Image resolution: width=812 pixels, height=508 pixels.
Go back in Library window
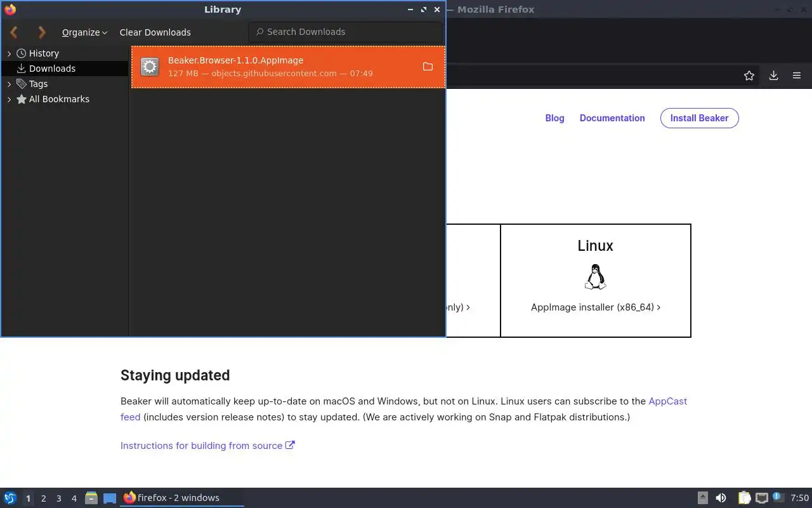pos(14,32)
